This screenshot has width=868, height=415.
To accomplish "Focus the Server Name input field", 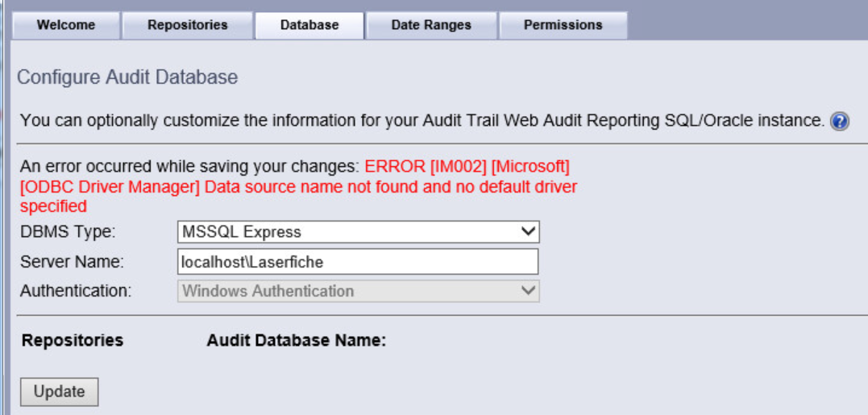I will [x=358, y=262].
